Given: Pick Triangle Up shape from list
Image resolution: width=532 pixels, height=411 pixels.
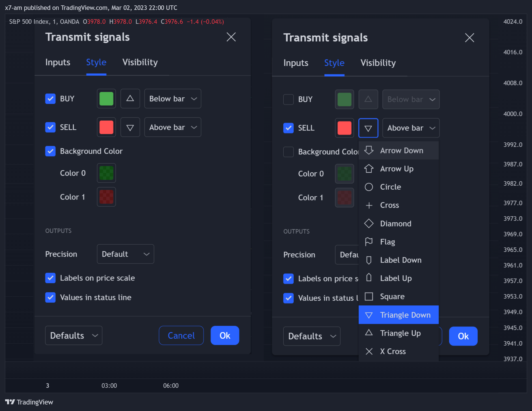Looking at the screenshot, I should 399,333.
